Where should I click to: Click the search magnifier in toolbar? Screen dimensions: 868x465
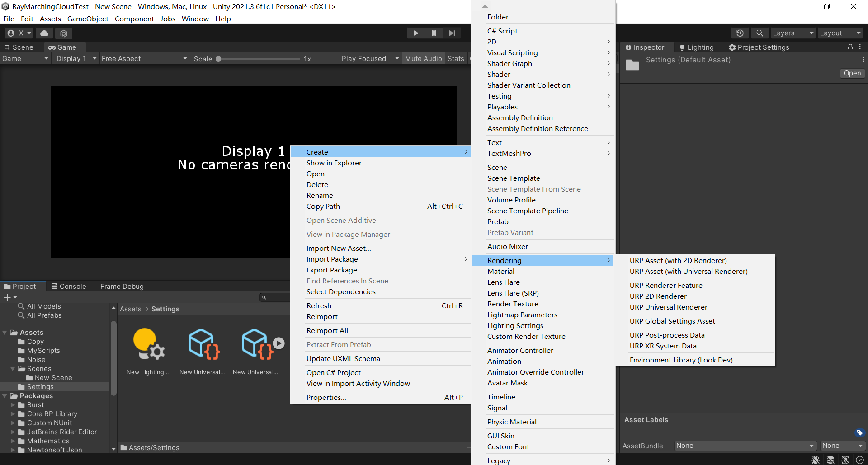tap(759, 33)
